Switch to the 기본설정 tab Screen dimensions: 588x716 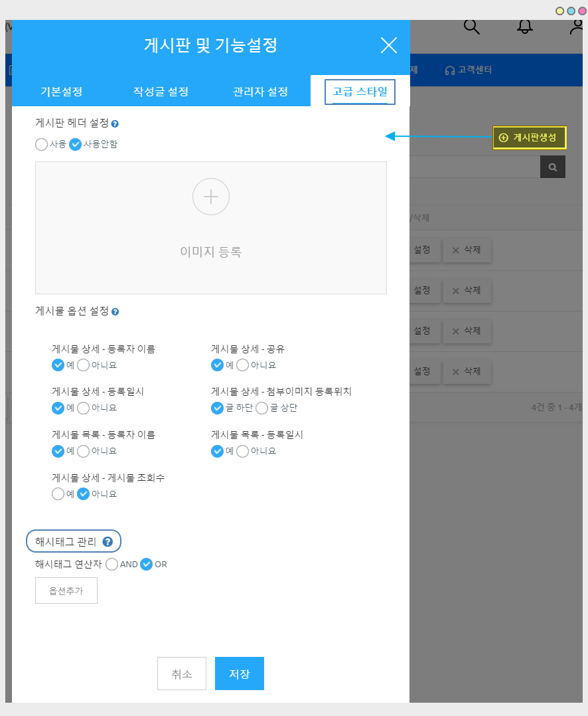click(62, 92)
